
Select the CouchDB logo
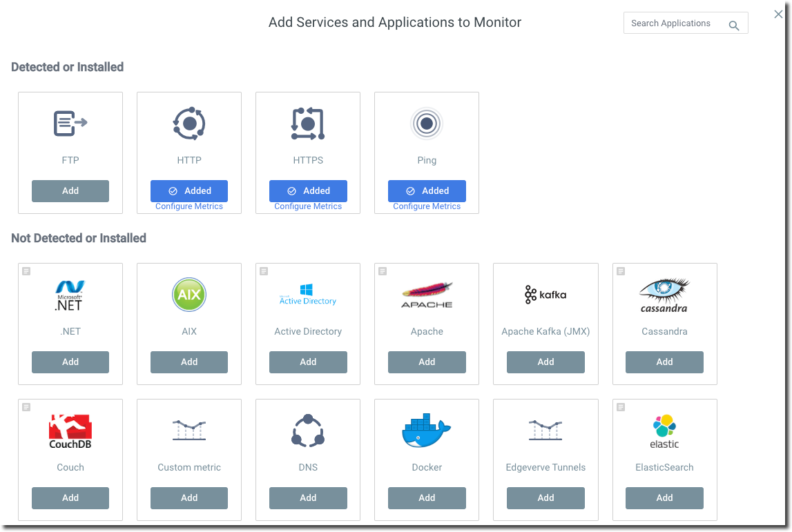coord(70,430)
